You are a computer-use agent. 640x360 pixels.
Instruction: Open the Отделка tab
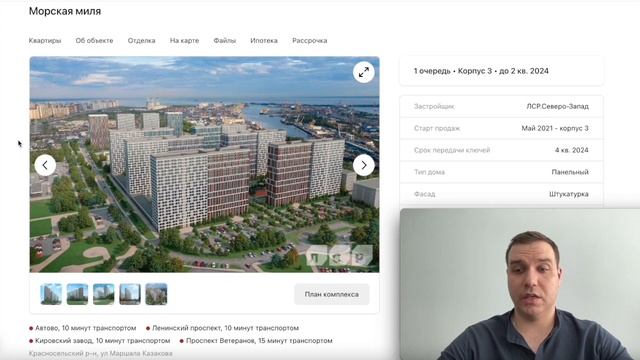pyautogui.click(x=141, y=40)
